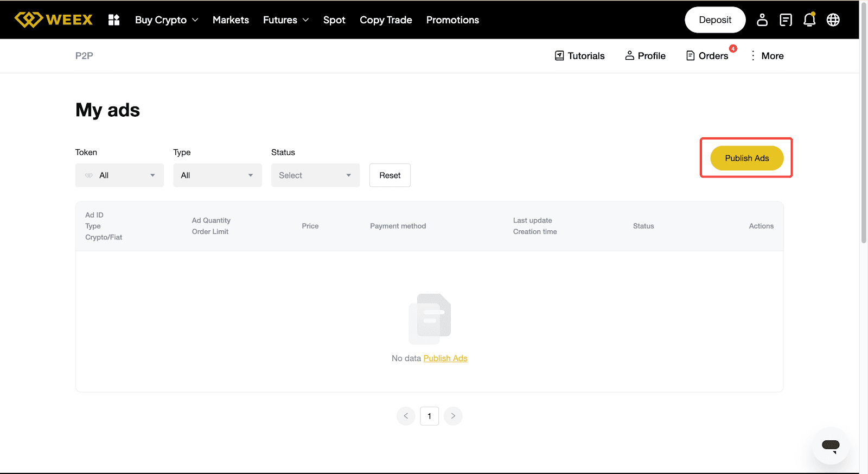Click the Publish Ads link beside No data

tap(445, 358)
